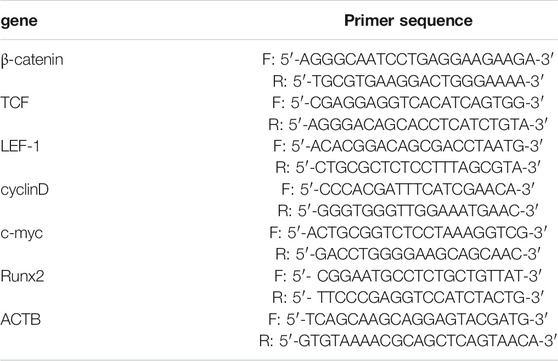558x361 pixels.
Task: Click cyclinD forward primer CCCACGATTTCATCGAACA
Action: tap(408, 189)
